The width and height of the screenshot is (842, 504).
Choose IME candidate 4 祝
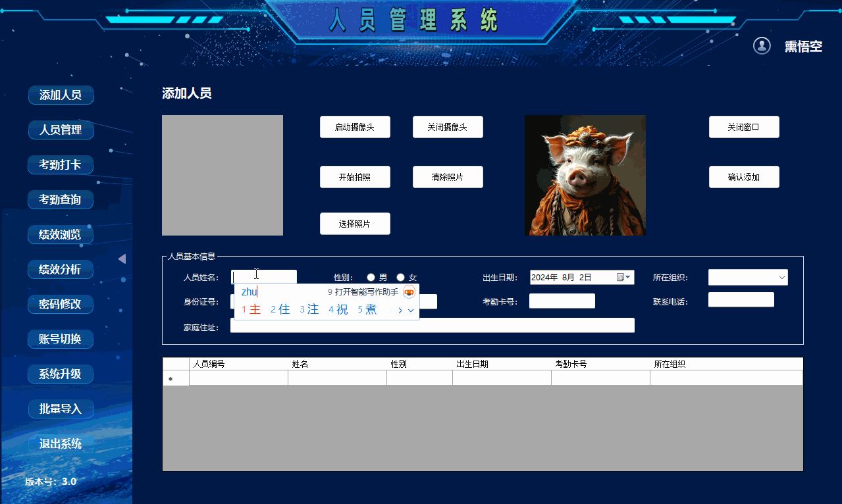(338, 309)
